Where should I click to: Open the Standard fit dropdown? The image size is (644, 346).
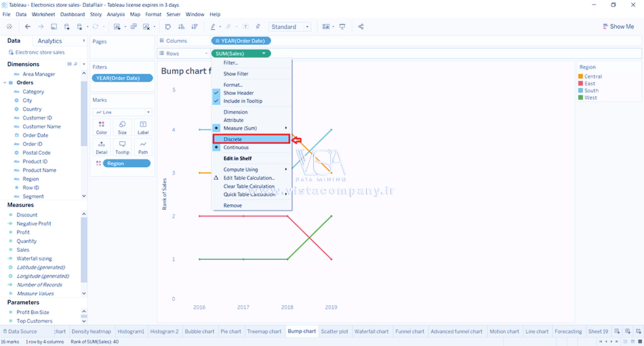(x=289, y=26)
